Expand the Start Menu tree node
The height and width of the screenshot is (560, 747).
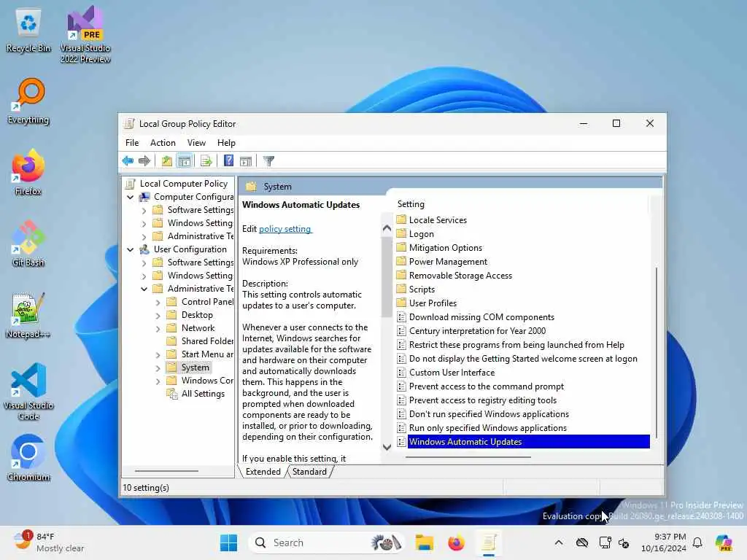pyautogui.click(x=158, y=354)
